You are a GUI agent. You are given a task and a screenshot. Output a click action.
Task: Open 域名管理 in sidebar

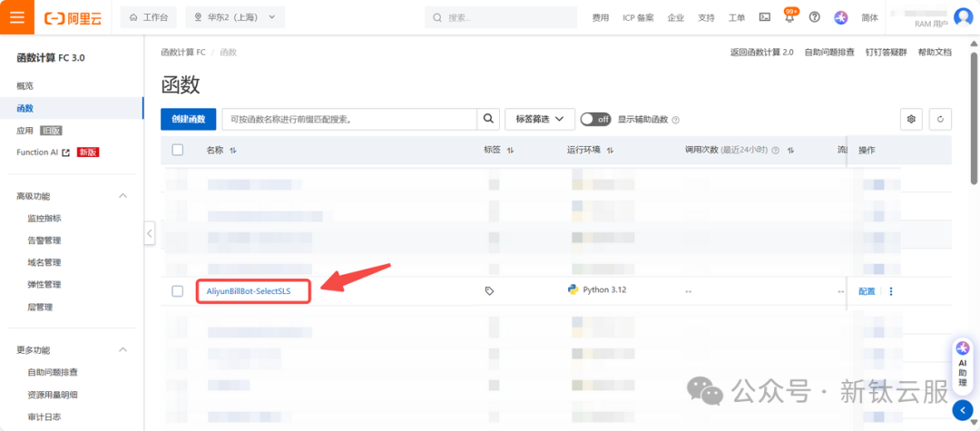[44, 262]
